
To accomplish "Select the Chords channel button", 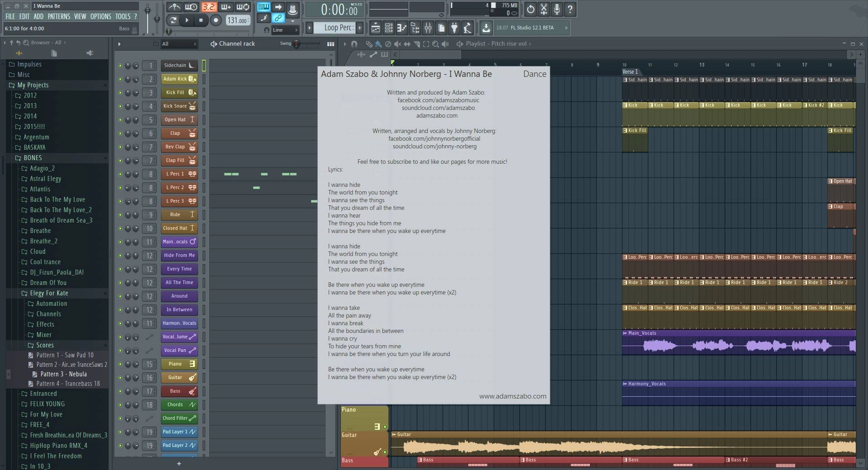I will pyautogui.click(x=179, y=404).
